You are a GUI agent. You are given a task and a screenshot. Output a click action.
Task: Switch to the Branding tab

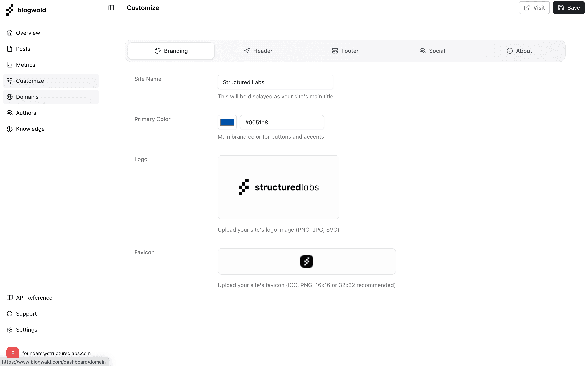[171, 51]
